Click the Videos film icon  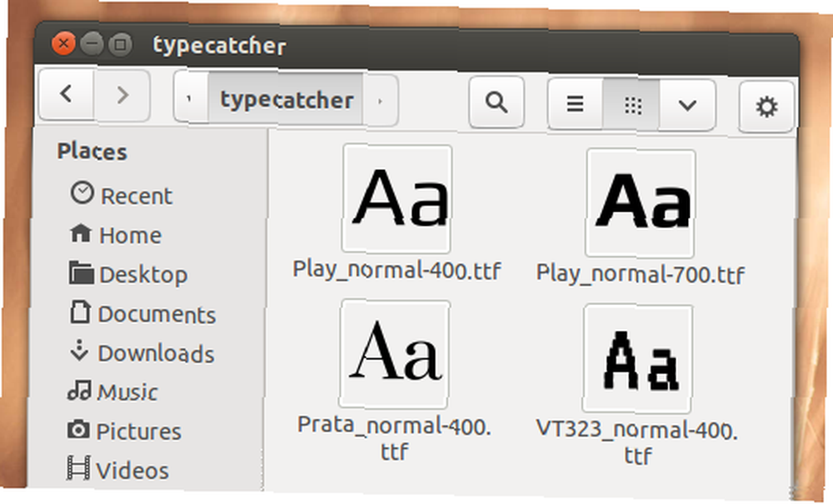tap(78, 468)
